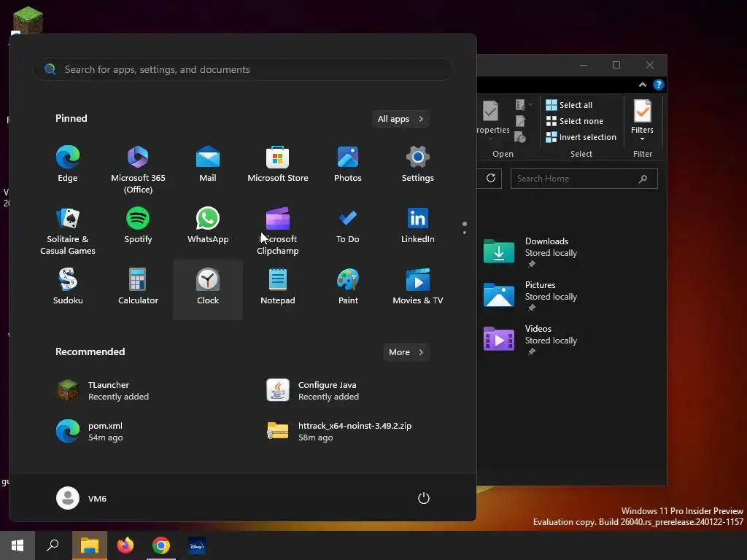
Task: Click the Windows Start button
Action: click(18, 545)
